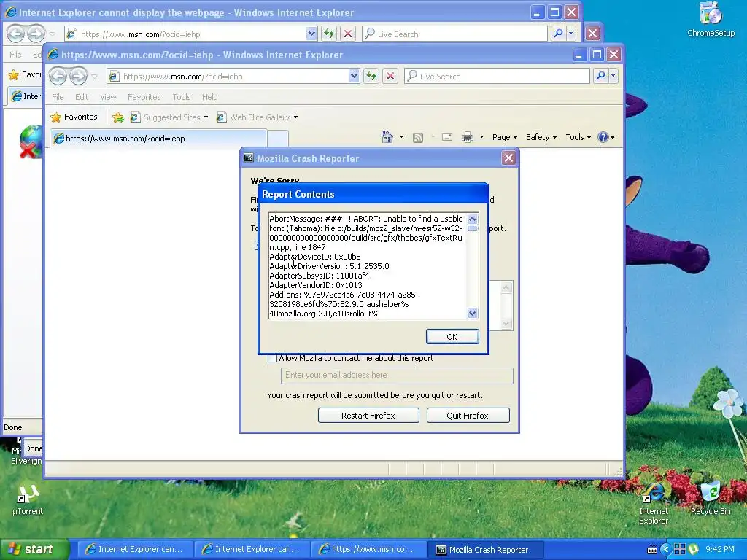This screenshot has height=560, width=747.
Task: Click OK in Report Contents dialog
Action: pyautogui.click(x=452, y=337)
